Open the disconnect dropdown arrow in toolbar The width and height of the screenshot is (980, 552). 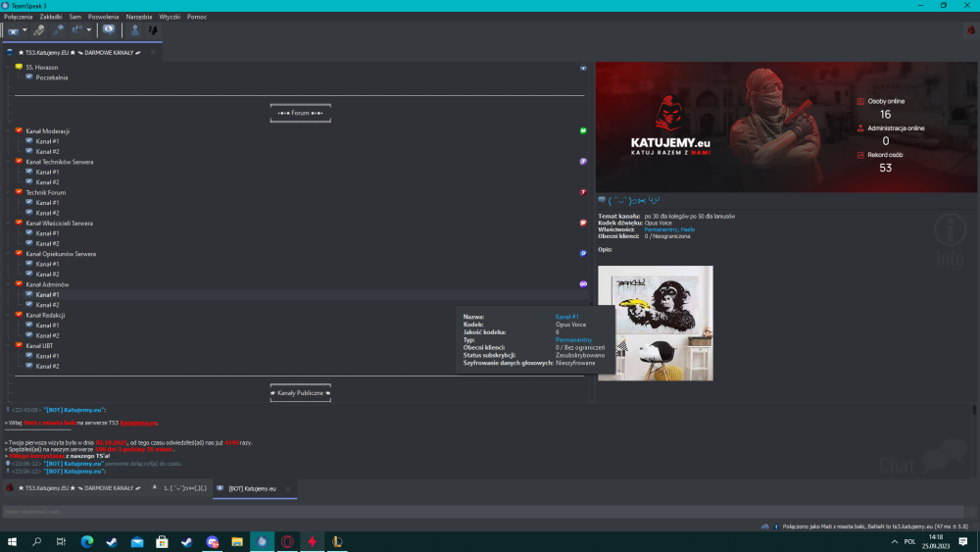pyautogui.click(x=25, y=30)
